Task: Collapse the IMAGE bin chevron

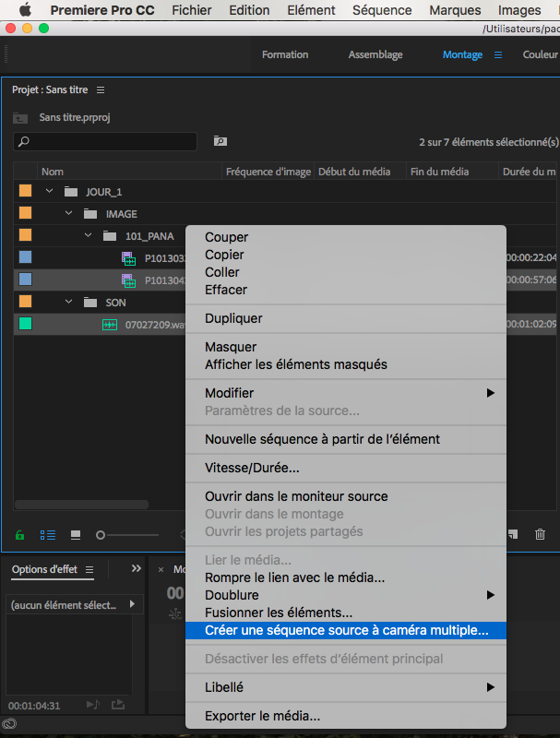Action: [68, 213]
